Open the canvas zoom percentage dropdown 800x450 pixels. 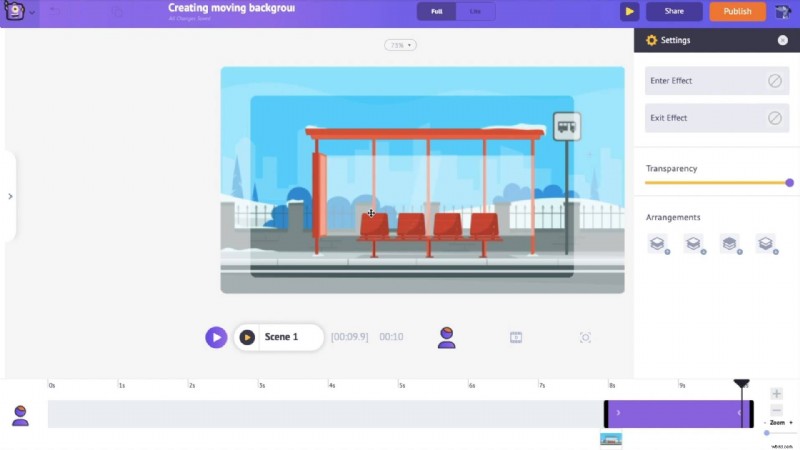(401, 45)
